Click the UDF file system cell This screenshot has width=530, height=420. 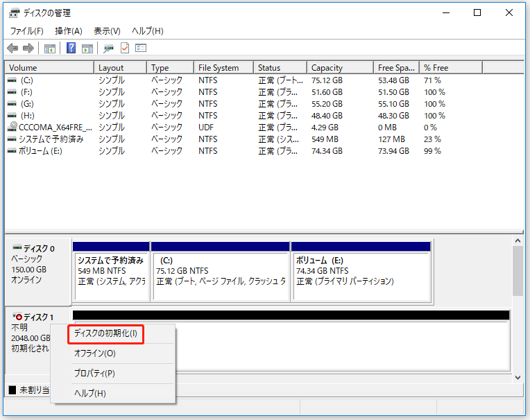pos(206,128)
